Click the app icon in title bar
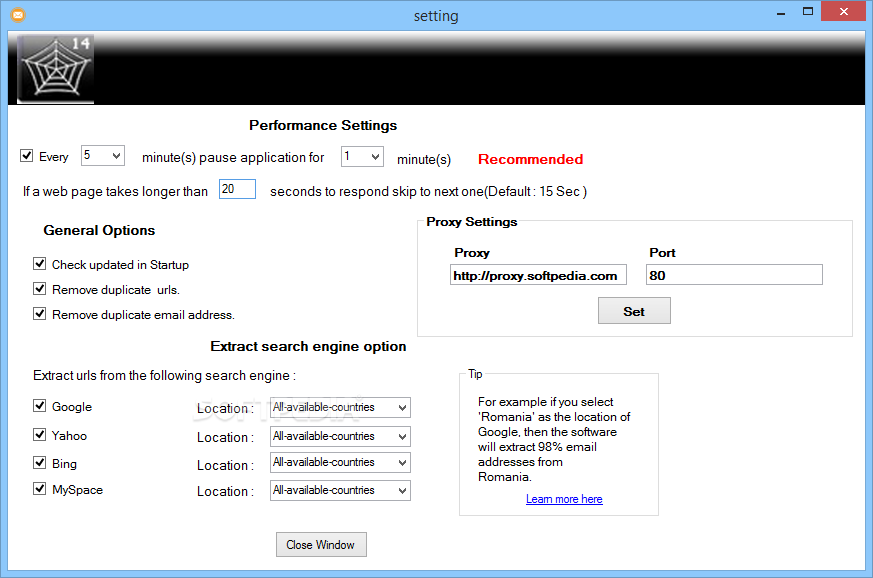 [18, 15]
